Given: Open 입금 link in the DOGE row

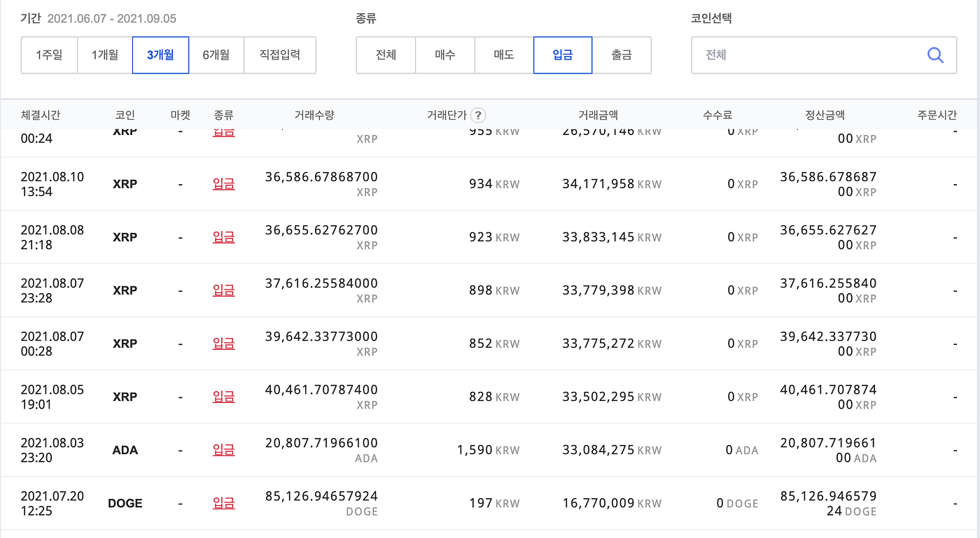Looking at the screenshot, I should coord(223,503).
